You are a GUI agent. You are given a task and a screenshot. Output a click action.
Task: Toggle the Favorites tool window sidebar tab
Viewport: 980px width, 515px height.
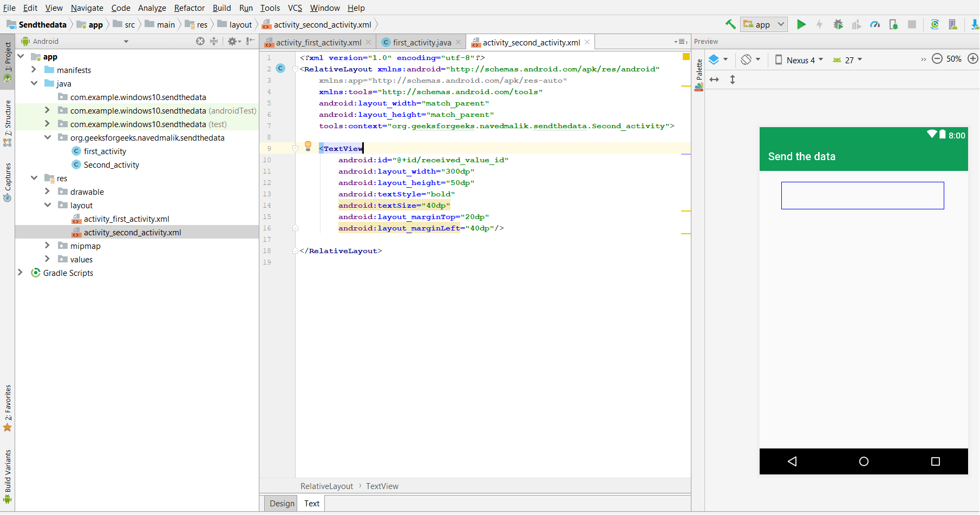8,408
